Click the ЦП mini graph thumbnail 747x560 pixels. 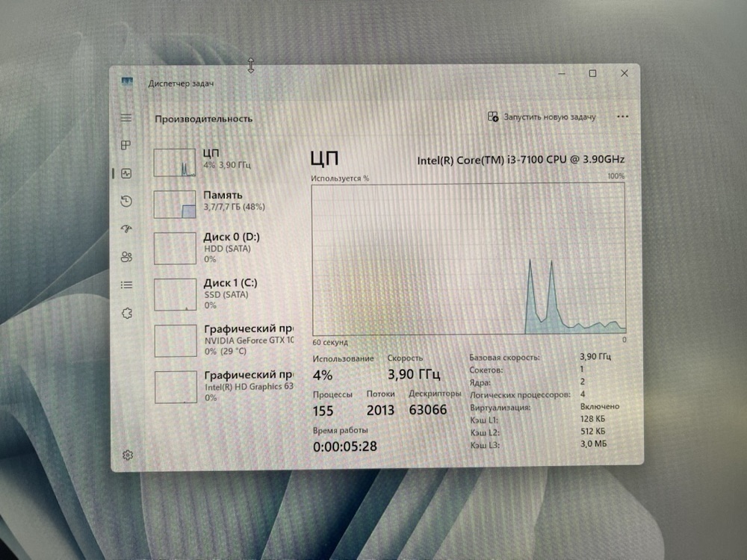click(x=174, y=162)
